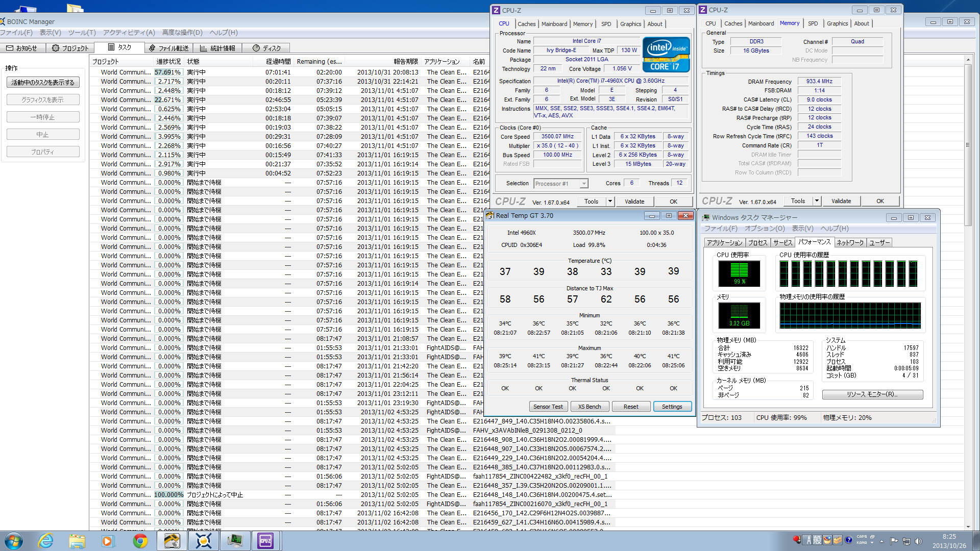Click BOINC Manager taskbar icon

click(x=203, y=541)
